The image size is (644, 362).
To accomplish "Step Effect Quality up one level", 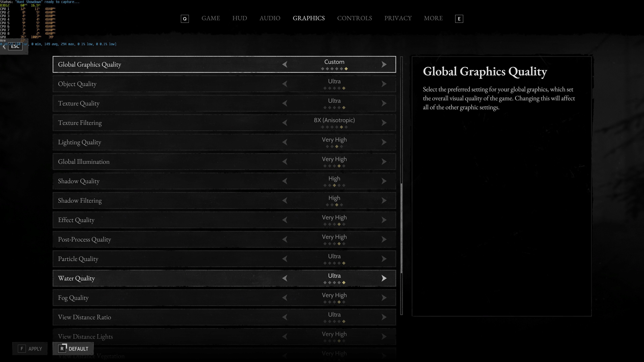I will point(384,220).
